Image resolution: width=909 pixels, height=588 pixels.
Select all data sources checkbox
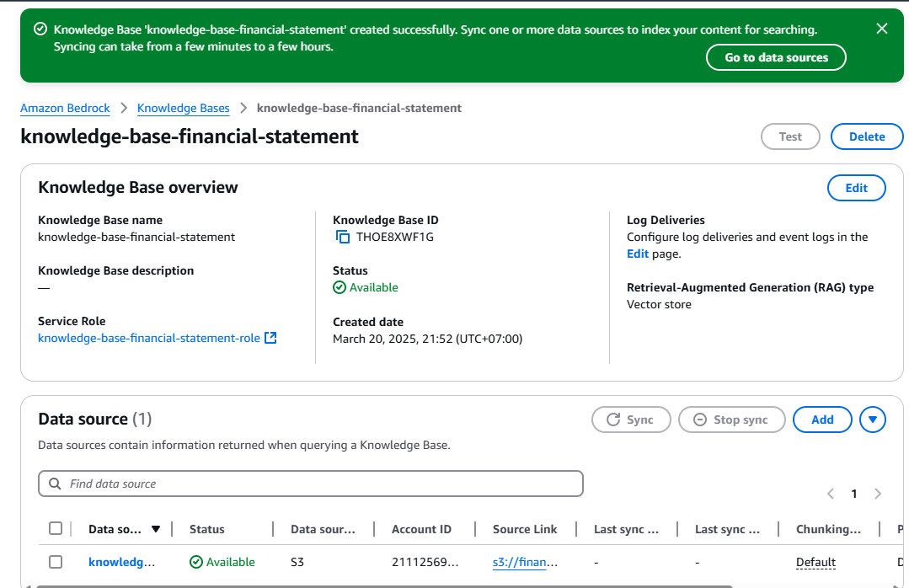pos(56,528)
